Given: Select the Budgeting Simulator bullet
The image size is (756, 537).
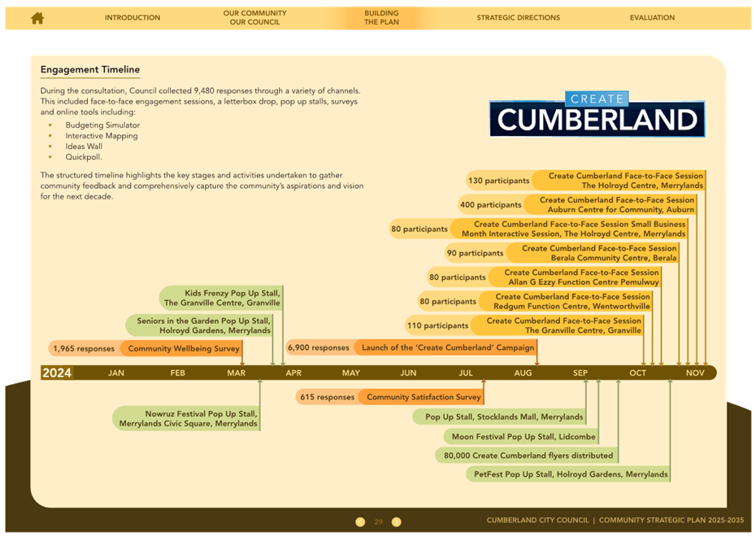Looking at the screenshot, I should point(102,125).
